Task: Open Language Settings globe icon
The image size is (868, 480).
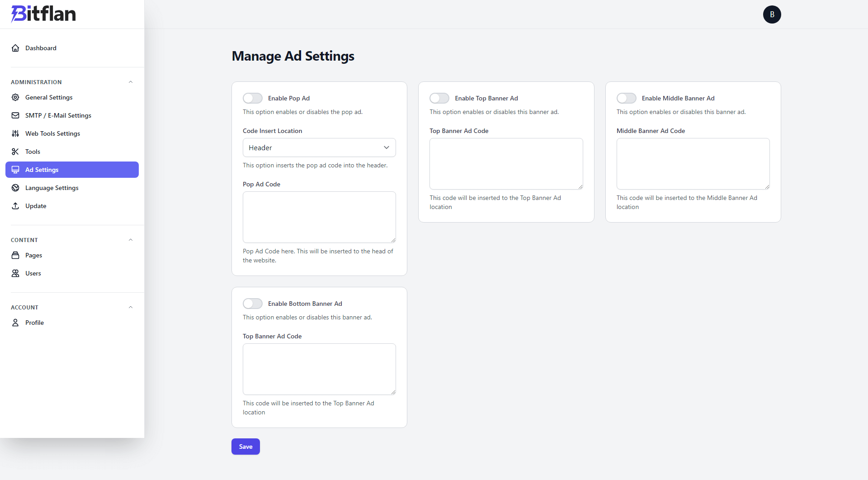Action: click(x=15, y=188)
